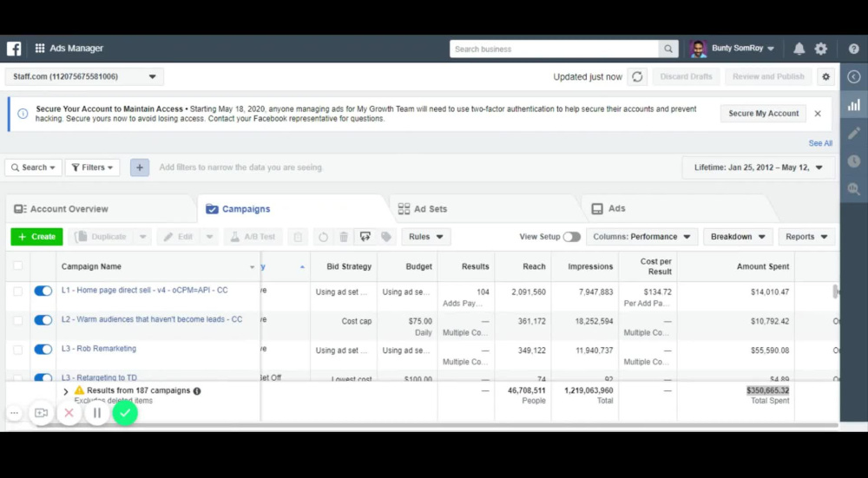
Task: Open the notifications bell
Action: (x=799, y=49)
